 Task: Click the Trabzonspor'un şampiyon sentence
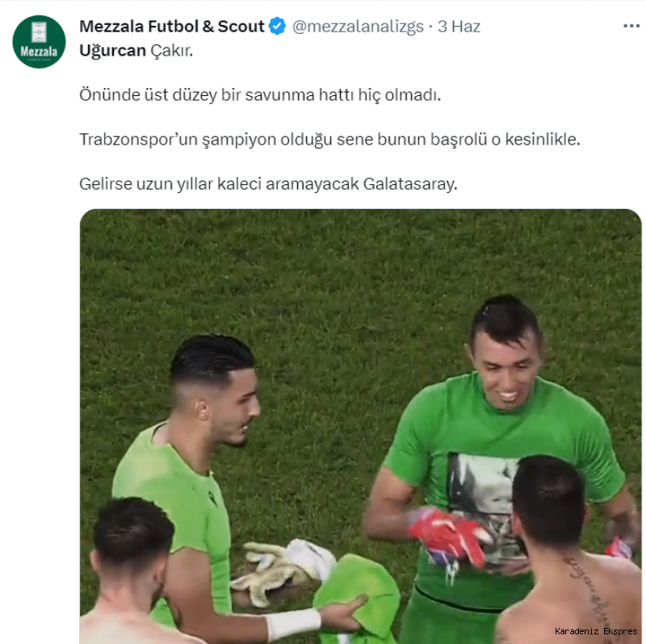tap(329, 140)
